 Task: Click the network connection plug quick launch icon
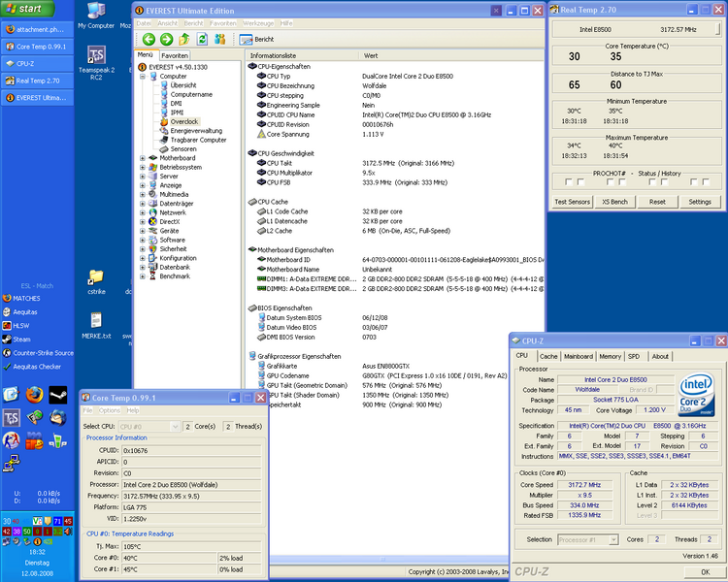pos(11,464)
